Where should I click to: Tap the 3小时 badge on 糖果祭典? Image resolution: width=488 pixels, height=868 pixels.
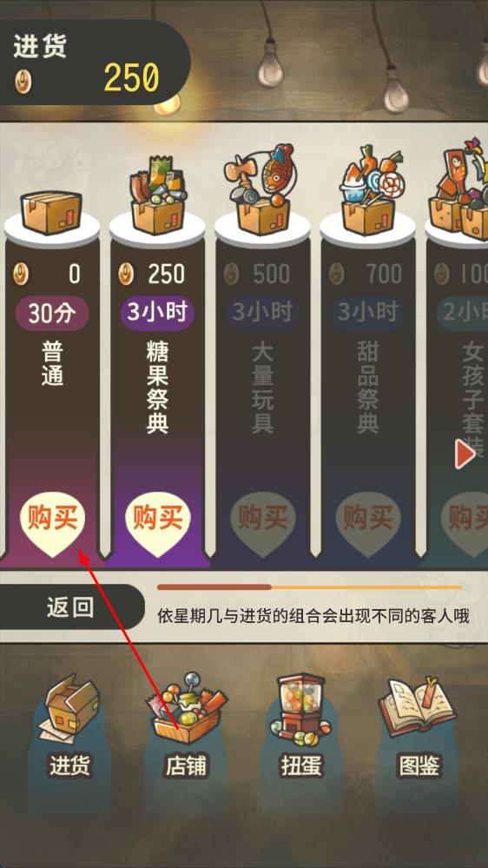click(158, 313)
